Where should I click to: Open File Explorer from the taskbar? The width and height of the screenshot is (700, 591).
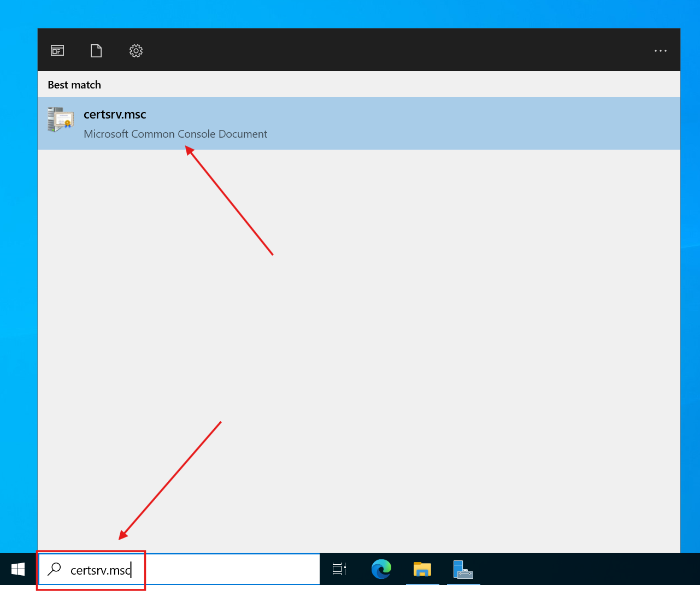point(422,569)
